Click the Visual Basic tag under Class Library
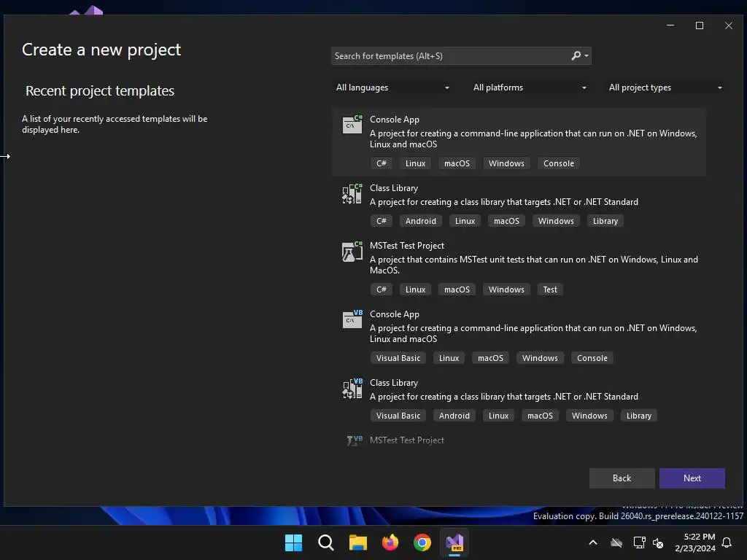 (x=398, y=416)
